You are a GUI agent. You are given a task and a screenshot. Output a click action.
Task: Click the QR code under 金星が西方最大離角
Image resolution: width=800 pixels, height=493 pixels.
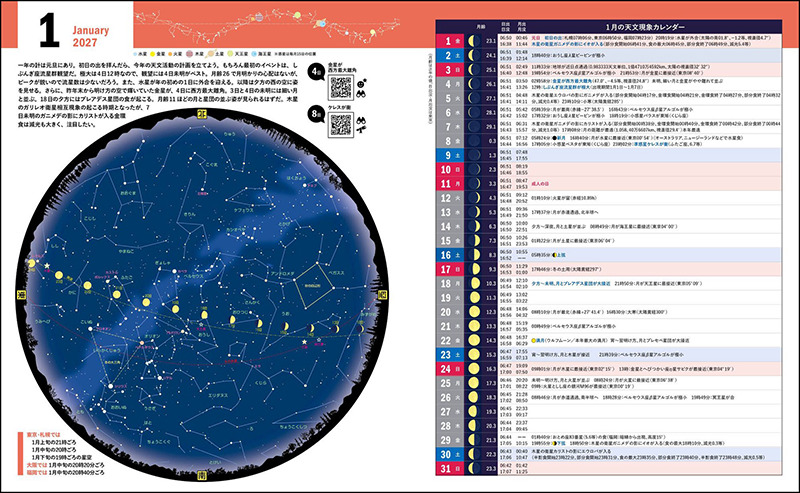pyautogui.click(x=341, y=88)
